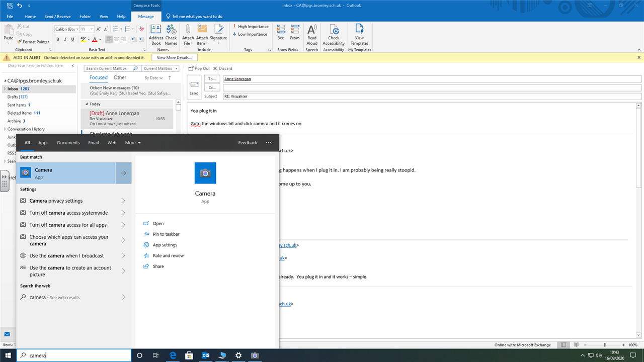Adjust the zoom slider in status bar

pos(604,345)
